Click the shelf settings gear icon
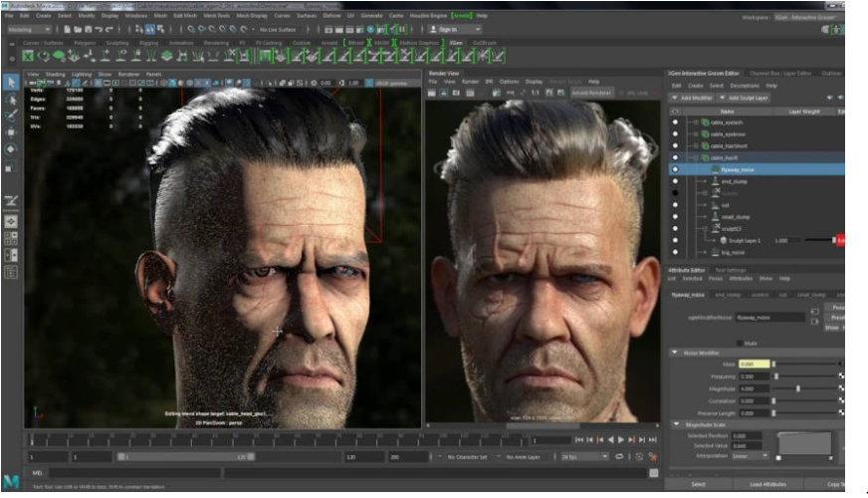 [x=12, y=57]
